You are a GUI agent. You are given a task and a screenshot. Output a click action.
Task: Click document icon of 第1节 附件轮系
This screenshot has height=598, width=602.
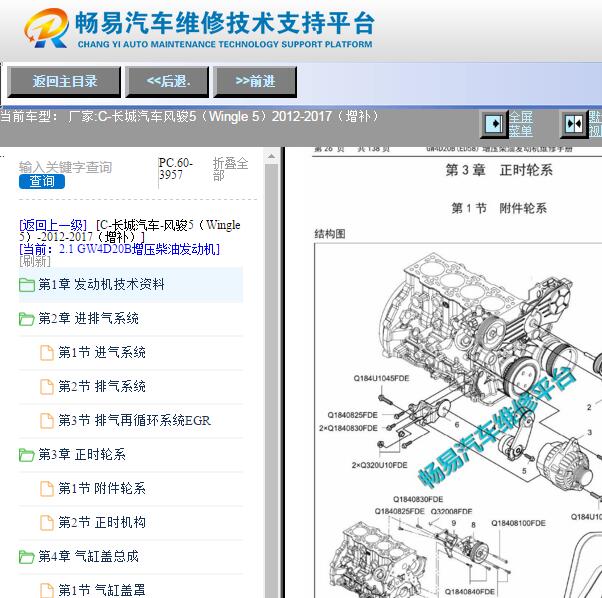coord(47,489)
